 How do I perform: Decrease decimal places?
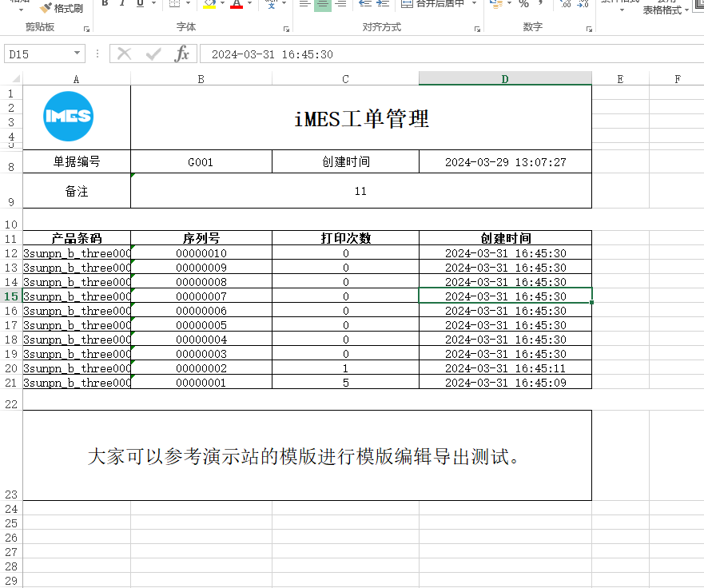[583, 4]
